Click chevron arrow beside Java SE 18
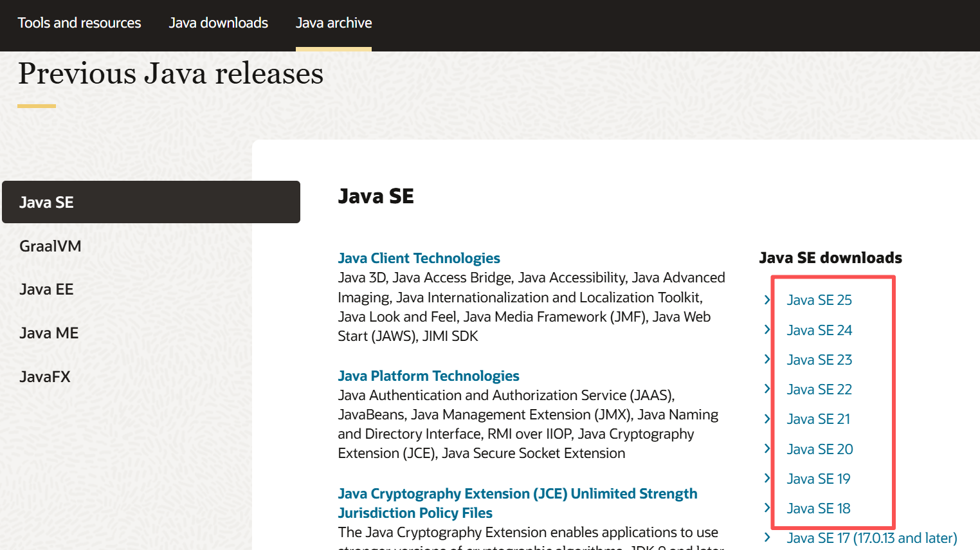This screenshot has height=550, width=980. (767, 508)
